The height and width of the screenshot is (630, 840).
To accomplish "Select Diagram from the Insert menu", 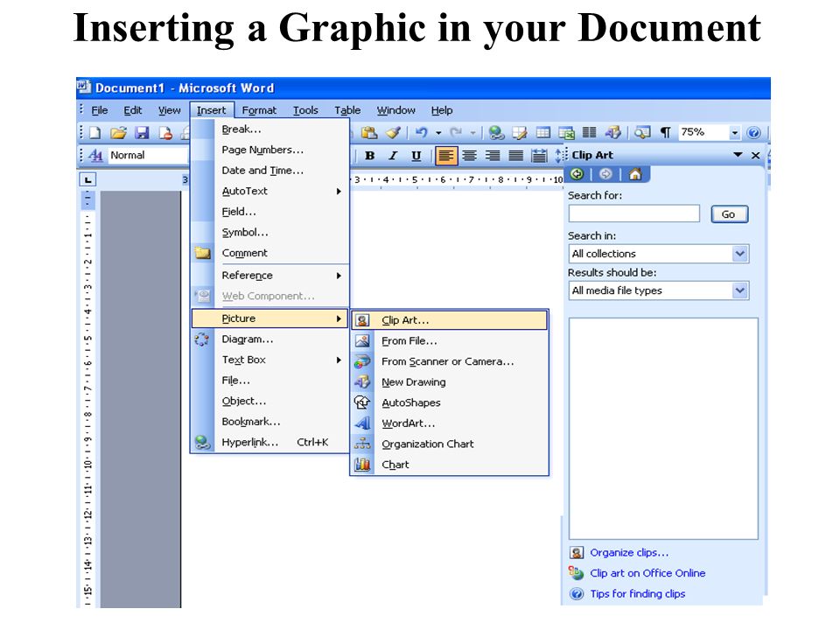I will point(270,339).
